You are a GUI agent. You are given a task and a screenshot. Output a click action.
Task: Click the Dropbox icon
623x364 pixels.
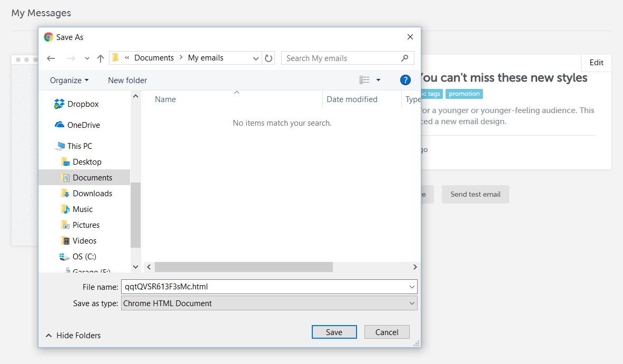[59, 104]
